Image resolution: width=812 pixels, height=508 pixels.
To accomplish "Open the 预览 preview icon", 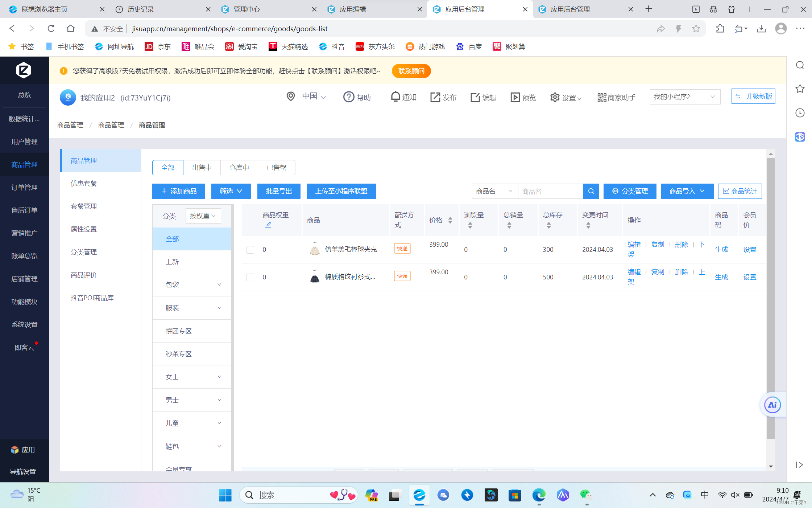I will (x=515, y=97).
